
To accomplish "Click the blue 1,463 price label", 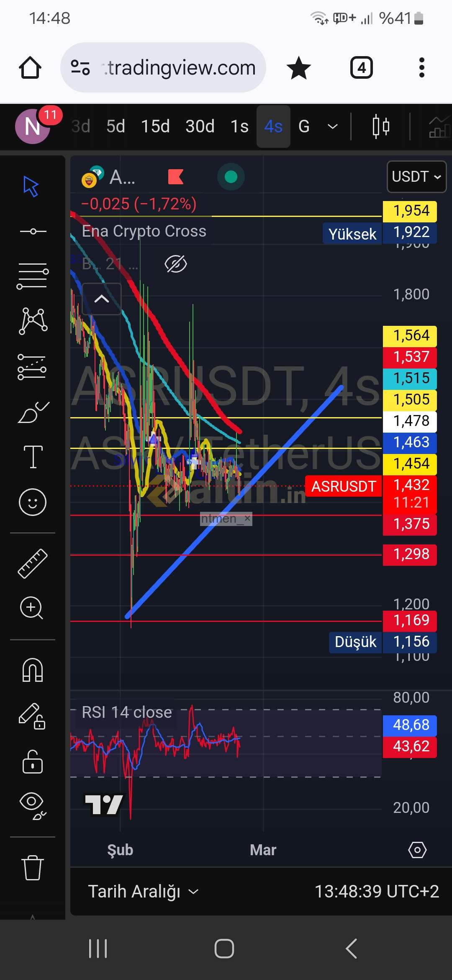I will [x=410, y=442].
